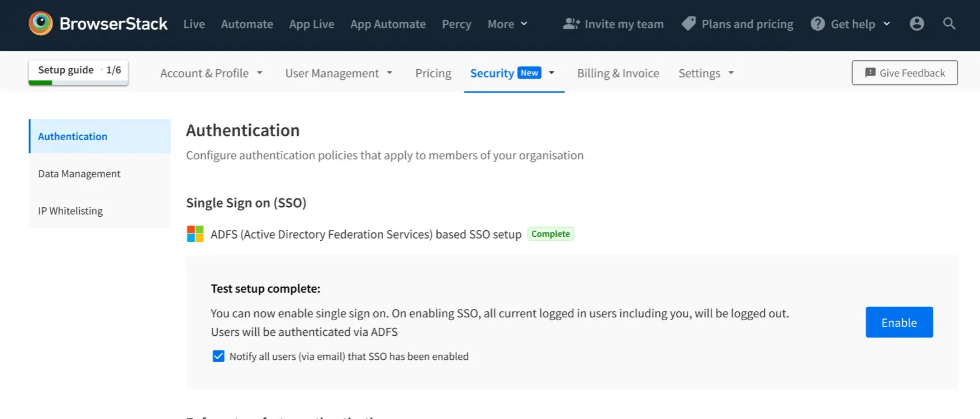Click the Invite my team people icon

click(571, 23)
